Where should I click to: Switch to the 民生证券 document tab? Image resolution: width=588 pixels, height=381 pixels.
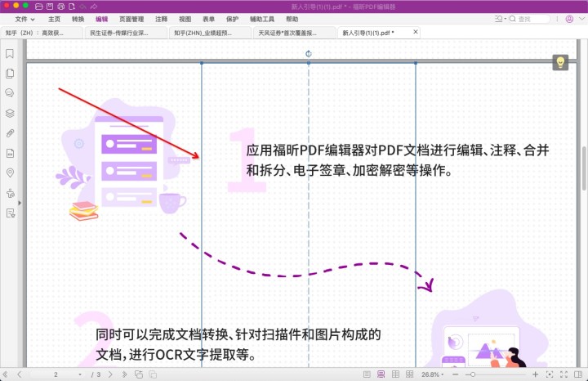(126, 33)
